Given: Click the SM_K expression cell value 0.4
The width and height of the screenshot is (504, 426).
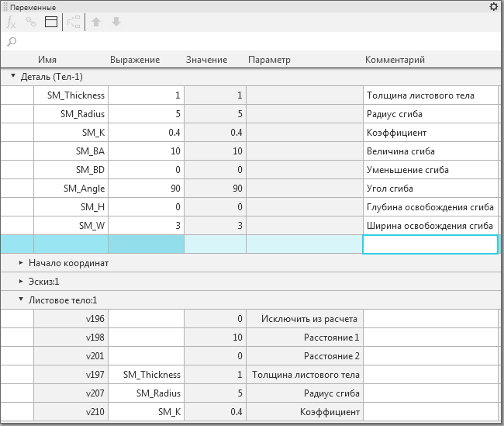Looking at the screenshot, I should [146, 133].
